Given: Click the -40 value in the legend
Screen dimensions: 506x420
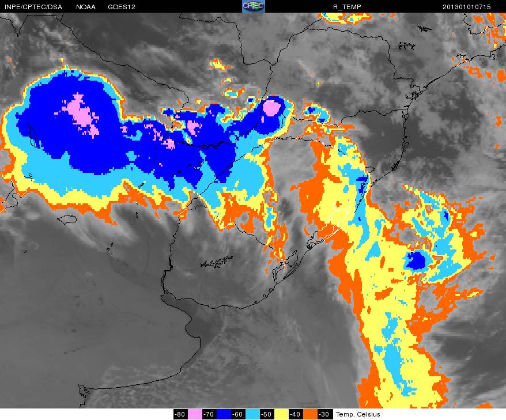Looking at the screenshot, I should [x=296, y=414].
